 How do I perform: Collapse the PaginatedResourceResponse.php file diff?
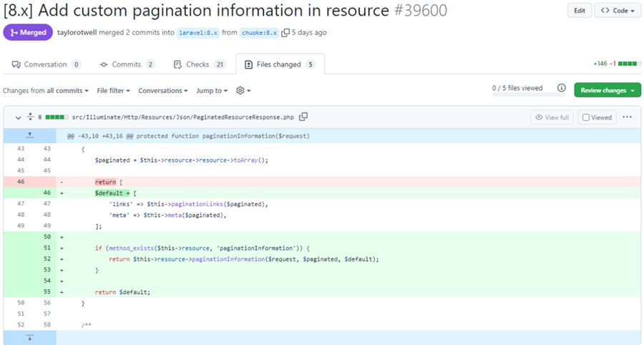[17, 117]
